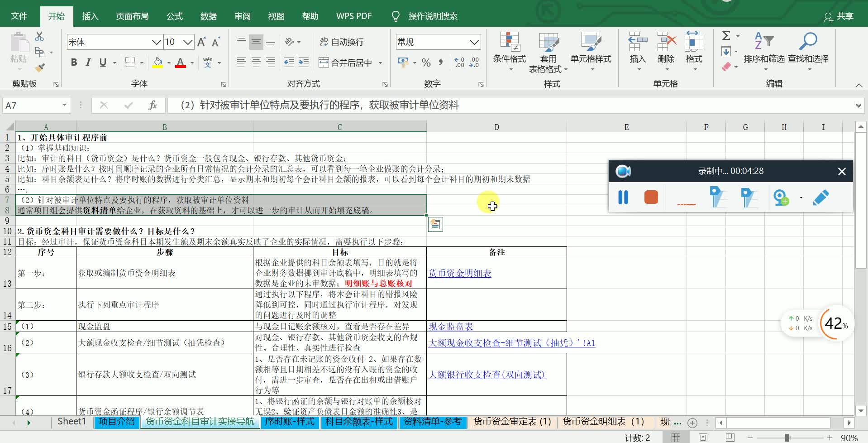This screenshot has width=868, height=443.
Task: Insert function fx icon in formula bar
Action: [x=153, y=106]
